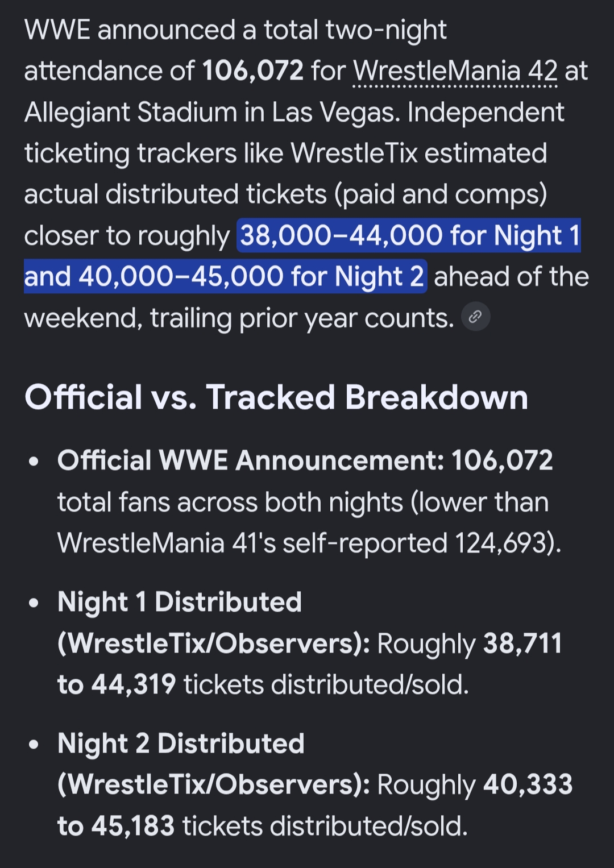Tap the bold 106,072 in the first paragraph
Screen dimensions: 614x868
[x=253, y=71]
